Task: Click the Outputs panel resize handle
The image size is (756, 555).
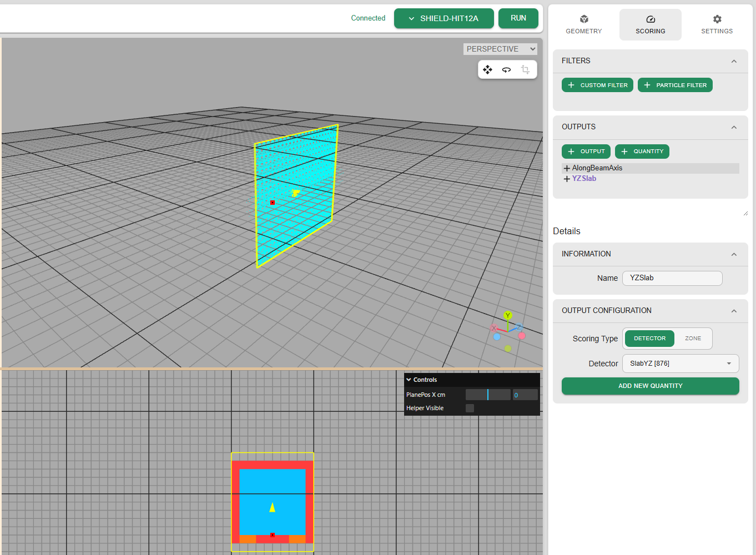Action: click(745, 213)
